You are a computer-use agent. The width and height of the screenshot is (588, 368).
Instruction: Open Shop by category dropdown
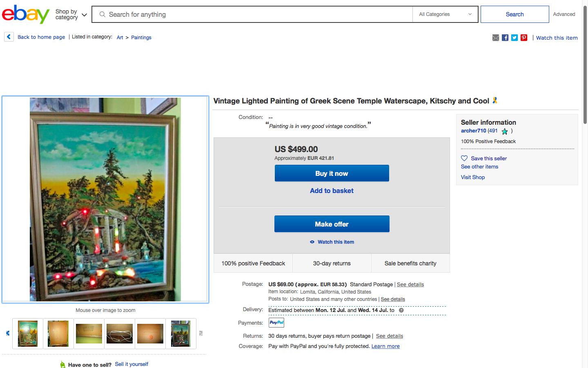pos(71,15)
